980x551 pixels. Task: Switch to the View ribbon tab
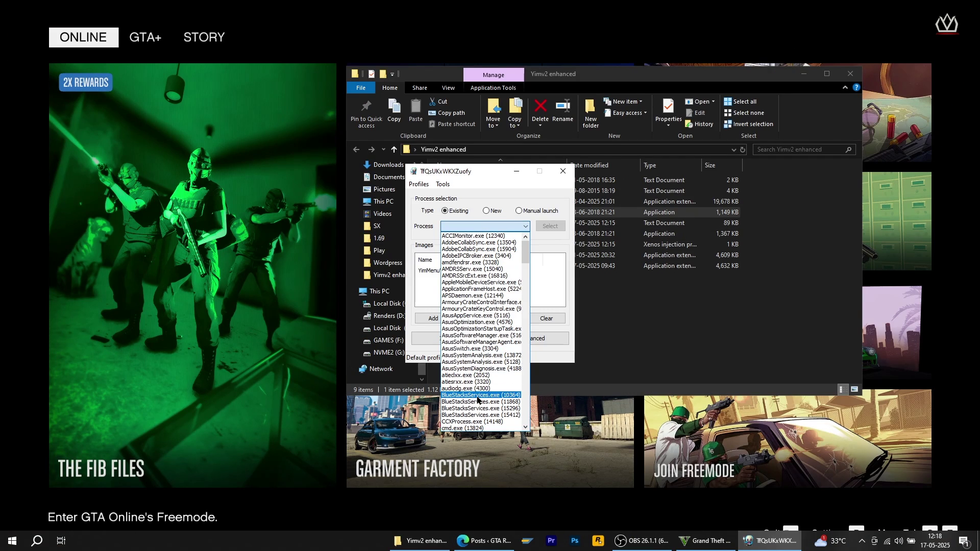[x=448, y=88]
